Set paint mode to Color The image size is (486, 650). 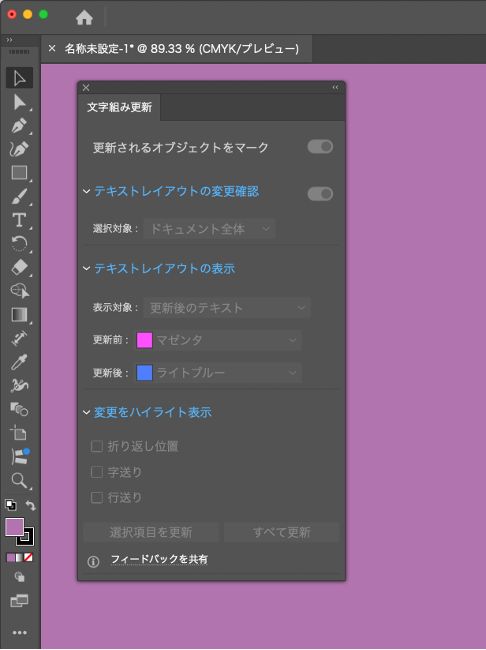point(11,558)
